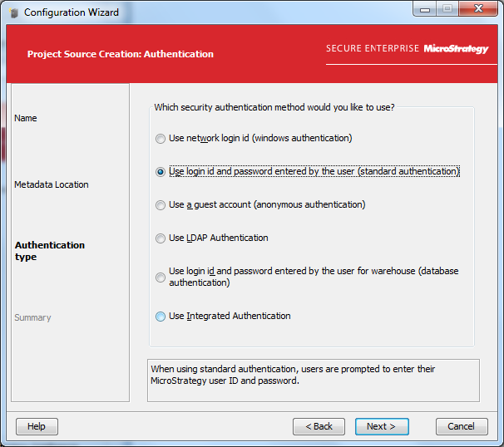Pick database authentication for warehouse option
The height and width of the screenshot is (447, 504).
(161, 278)
